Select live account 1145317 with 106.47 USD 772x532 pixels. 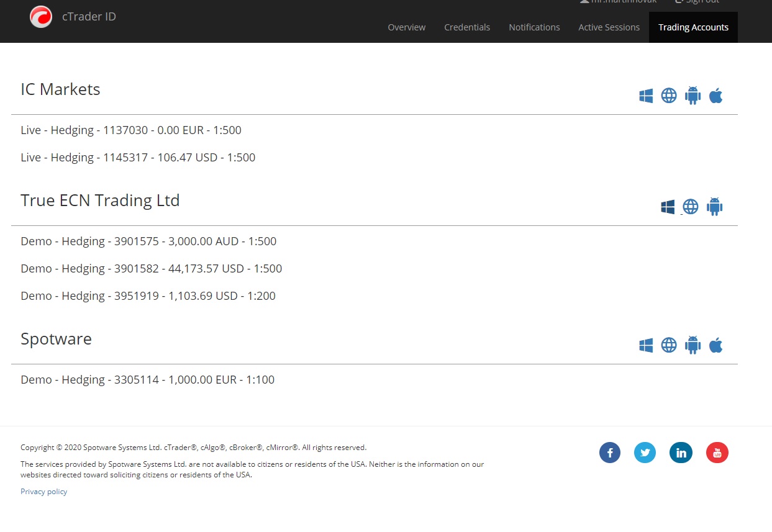[x=138, y=158]
